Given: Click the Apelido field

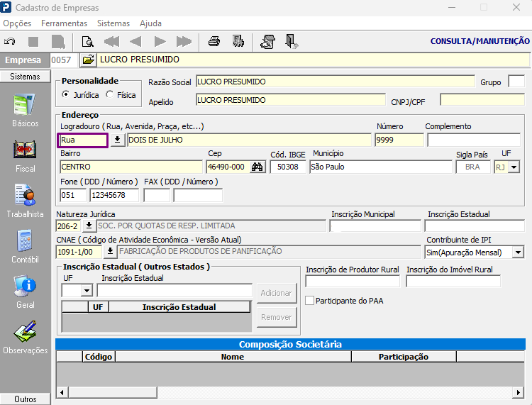Looking at the screenshot, I should [291, 100].
